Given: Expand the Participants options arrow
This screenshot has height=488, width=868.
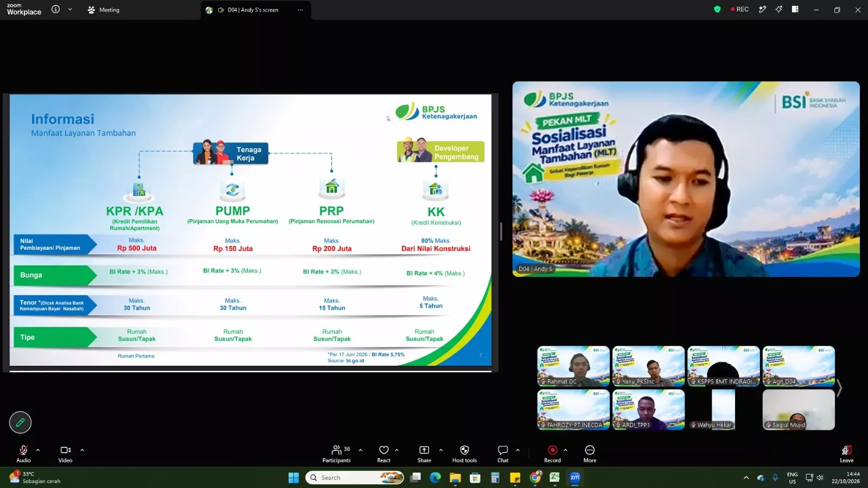Looking at the screenshot, I should click(361, 450).
